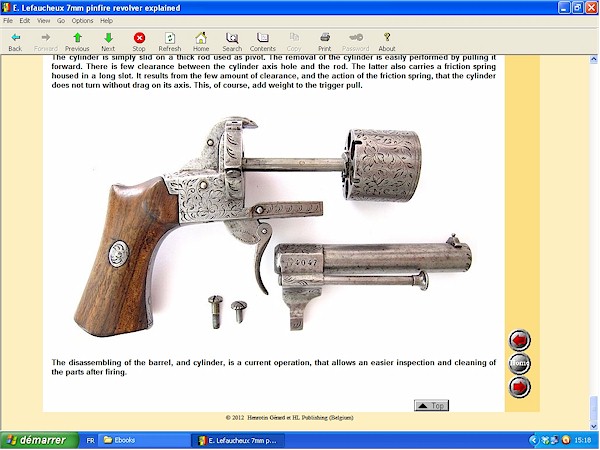
Task: Open the About dialog
Action: pos(386,42)
